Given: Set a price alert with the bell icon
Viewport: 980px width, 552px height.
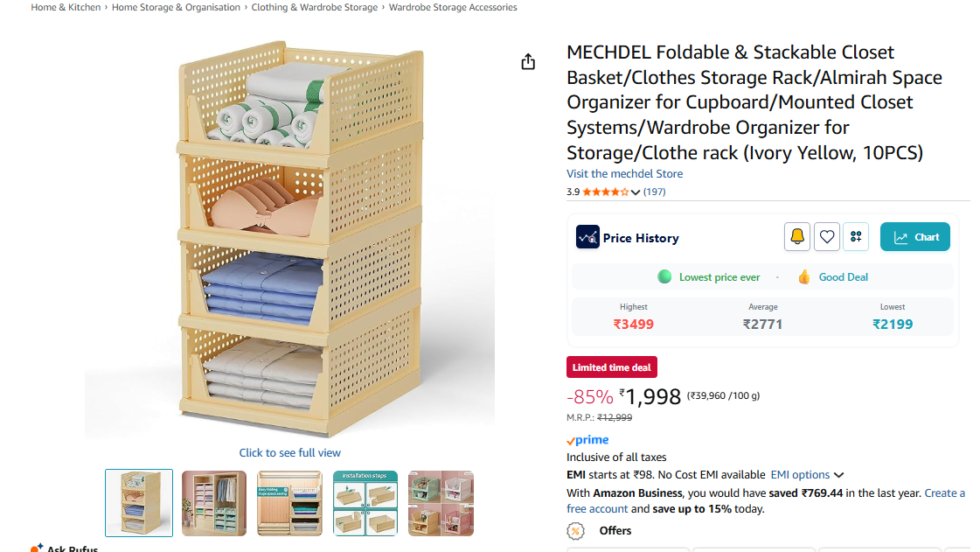Looking at the screenshot, I should pos(797,237).
